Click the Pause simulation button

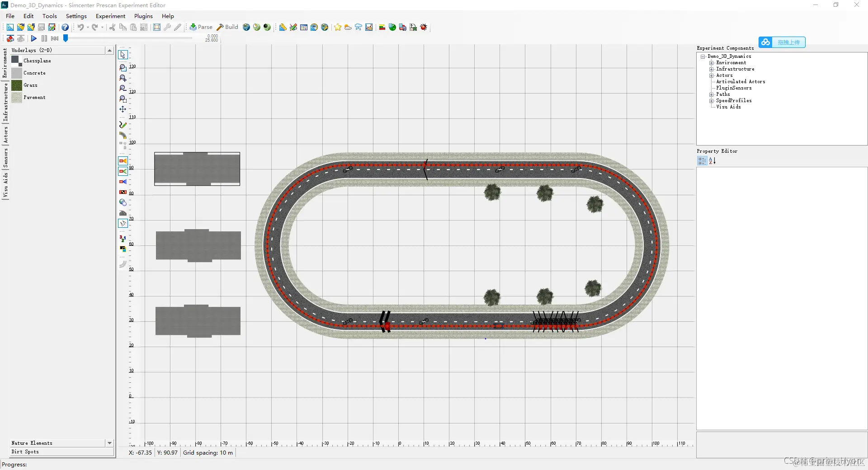(44, 39)
